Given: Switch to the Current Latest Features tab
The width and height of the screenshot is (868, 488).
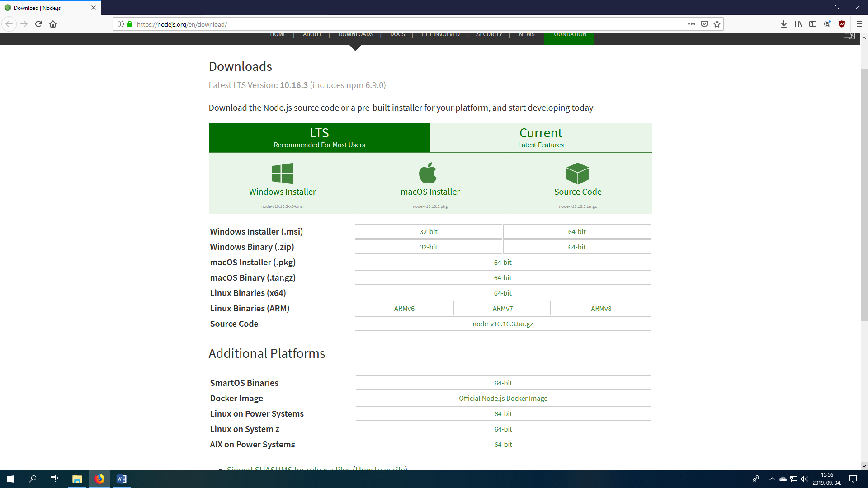Looking at the screenshot, I should pos(541,138).
